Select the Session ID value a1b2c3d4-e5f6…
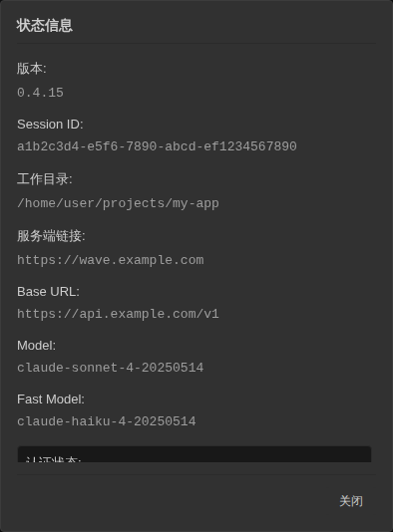The width and height of the screenshot is (393, 532). pyautogui.click(x=157, y=146)
